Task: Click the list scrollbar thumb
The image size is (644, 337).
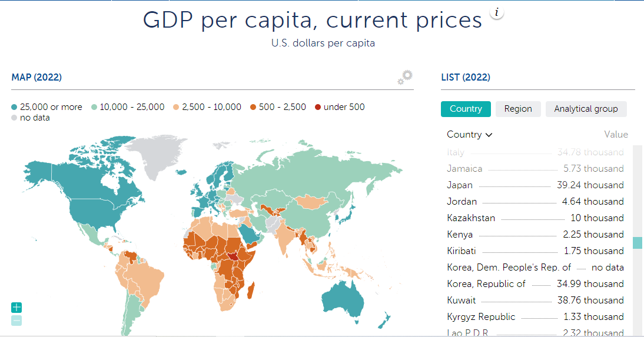Action: point(637,243)
